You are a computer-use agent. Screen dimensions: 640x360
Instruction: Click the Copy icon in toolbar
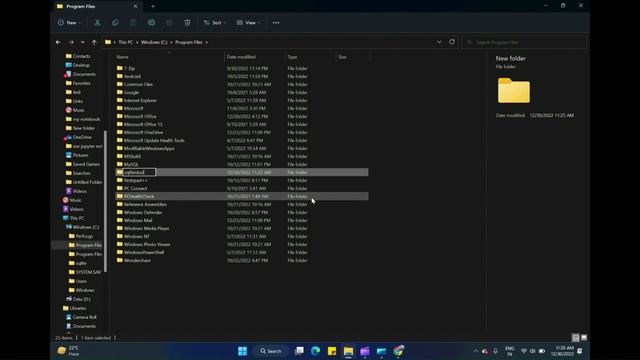pyautogui.click(x=115, y=23)
